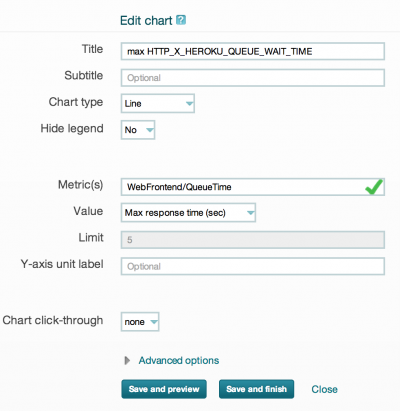
Task: Click the click-through dropdown arrow icon
Action: (154, 322)
